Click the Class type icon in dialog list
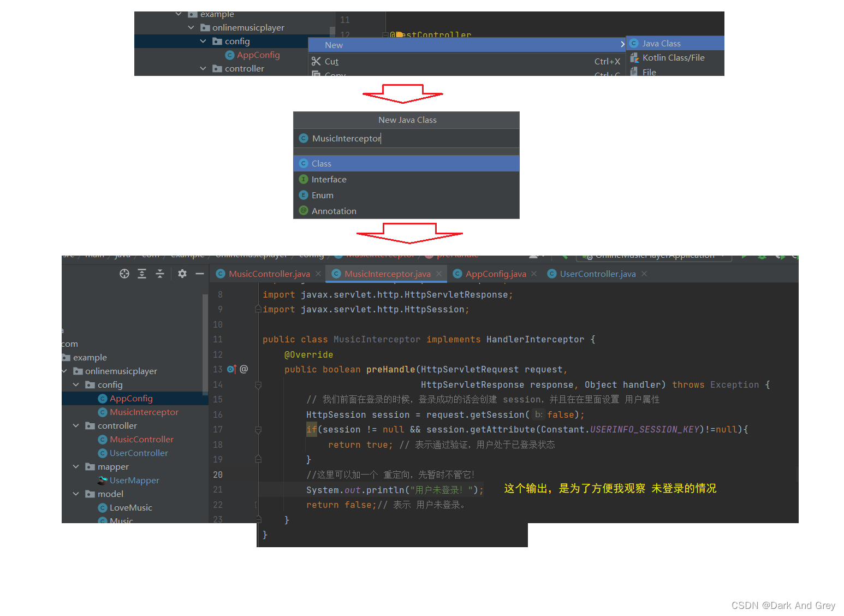 point(304,163)
